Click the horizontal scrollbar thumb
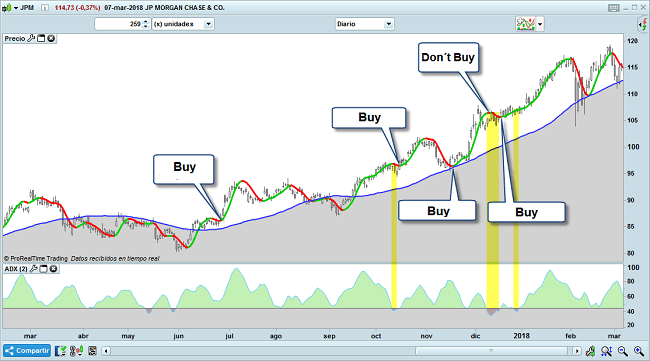Screen dimensions: 650x361 (x=491, y=351)
